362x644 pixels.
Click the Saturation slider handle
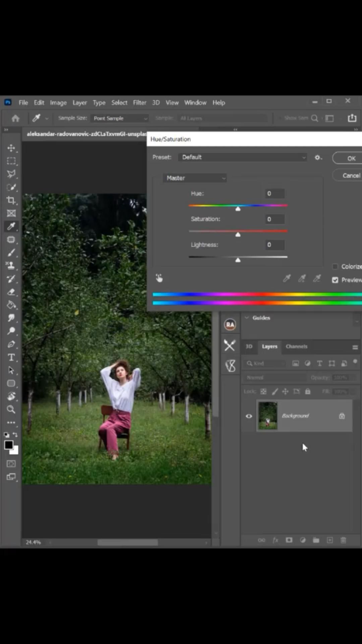pos(238,234)
